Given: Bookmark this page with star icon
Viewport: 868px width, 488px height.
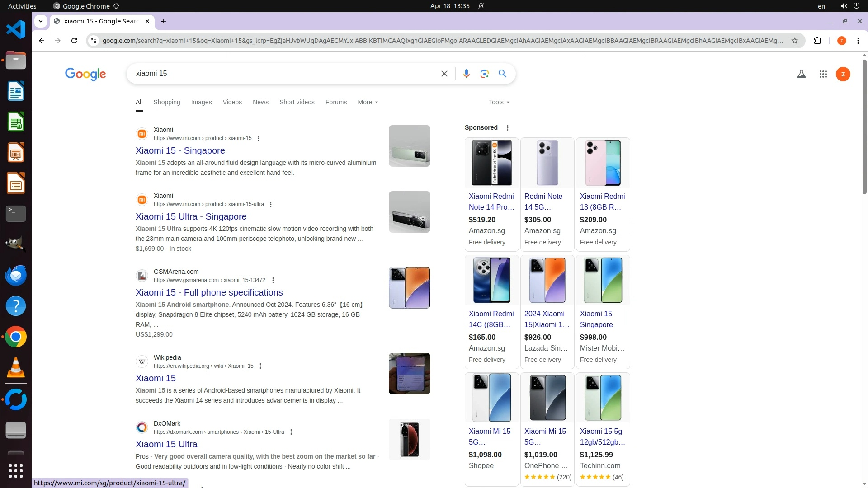Looking at the screenshot, I should coord(794,41).
